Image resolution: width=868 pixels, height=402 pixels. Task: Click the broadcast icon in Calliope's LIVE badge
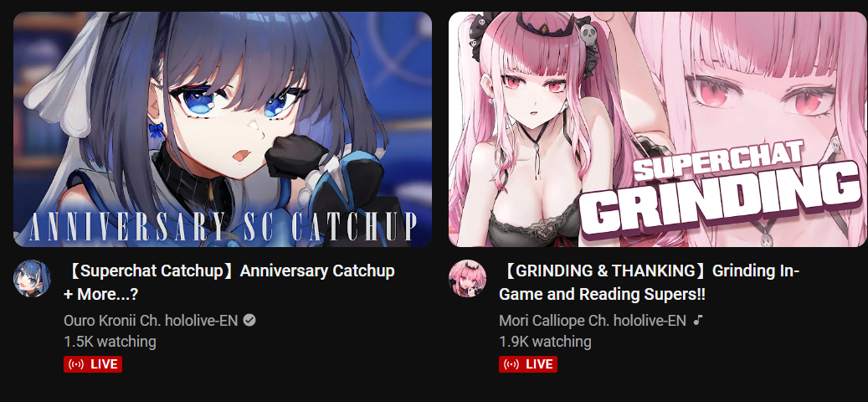coord(511,364)
